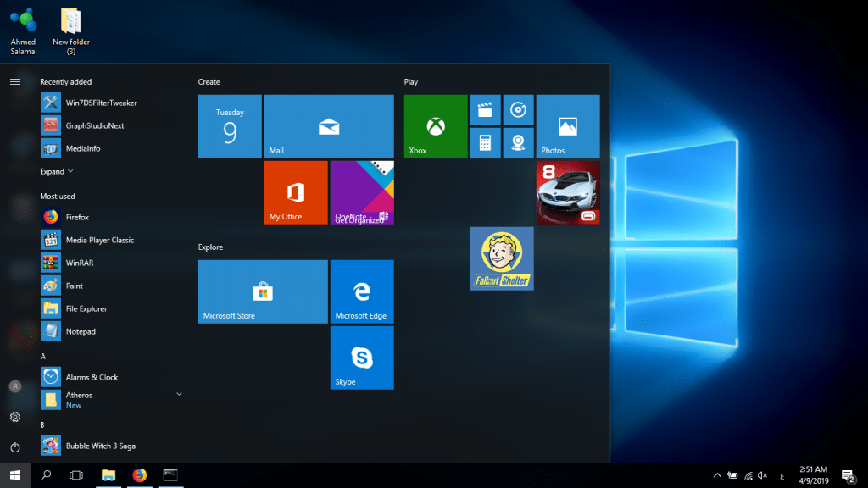
Task: Open the Microsoft Store tile
Action: pos(263,291)
